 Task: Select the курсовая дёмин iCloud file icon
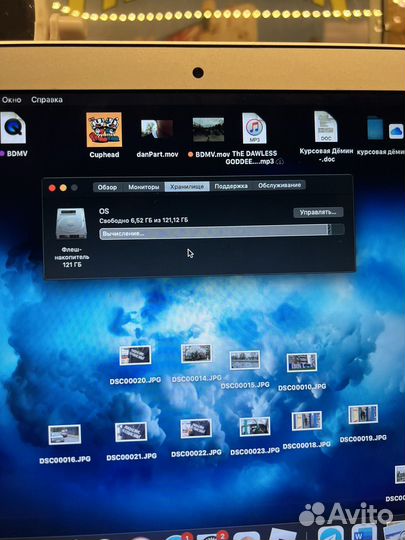pos(375,128)
